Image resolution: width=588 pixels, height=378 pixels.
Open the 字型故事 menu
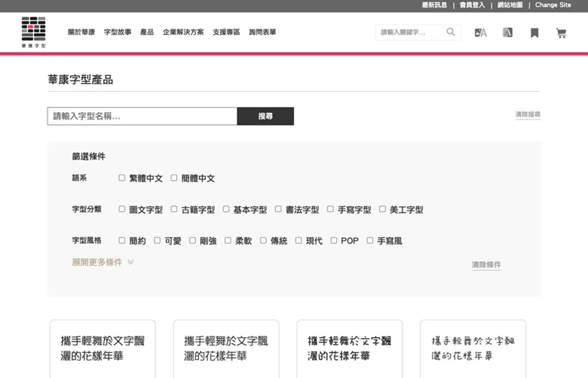(x=118, y=32)
